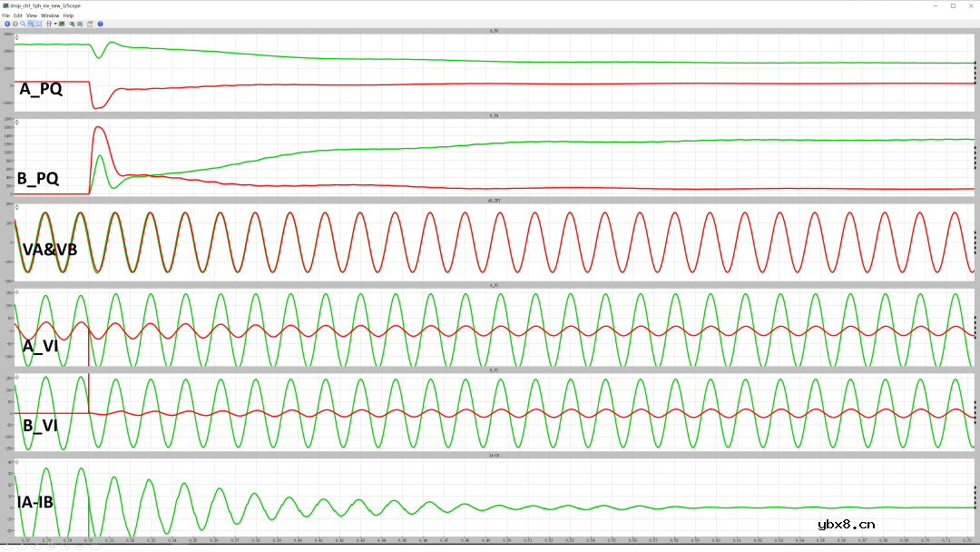The height and width of the screenshot is (552, 980).
Task: Open the File menu
Action: click(x=5, y=15)
